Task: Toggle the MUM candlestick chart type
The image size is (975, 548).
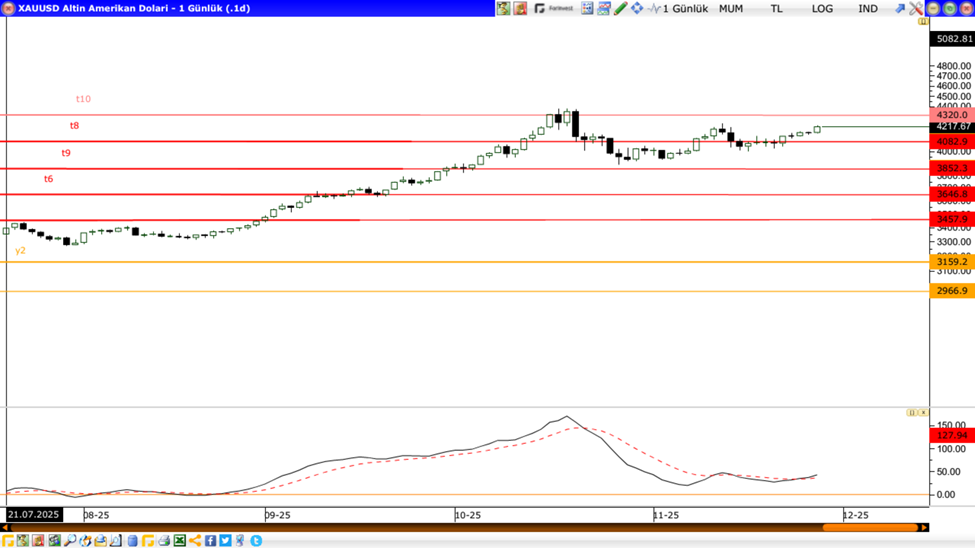Action: click(x=731, y=8)
